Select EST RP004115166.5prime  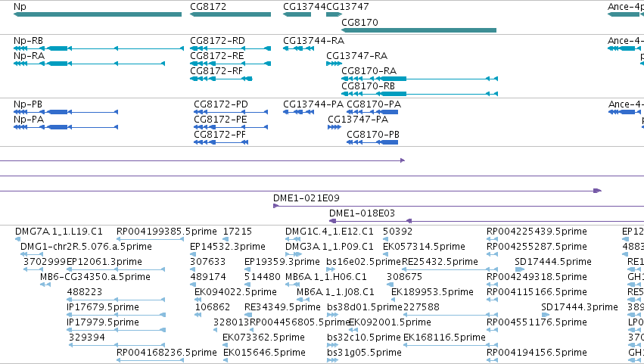coord(537,292)
